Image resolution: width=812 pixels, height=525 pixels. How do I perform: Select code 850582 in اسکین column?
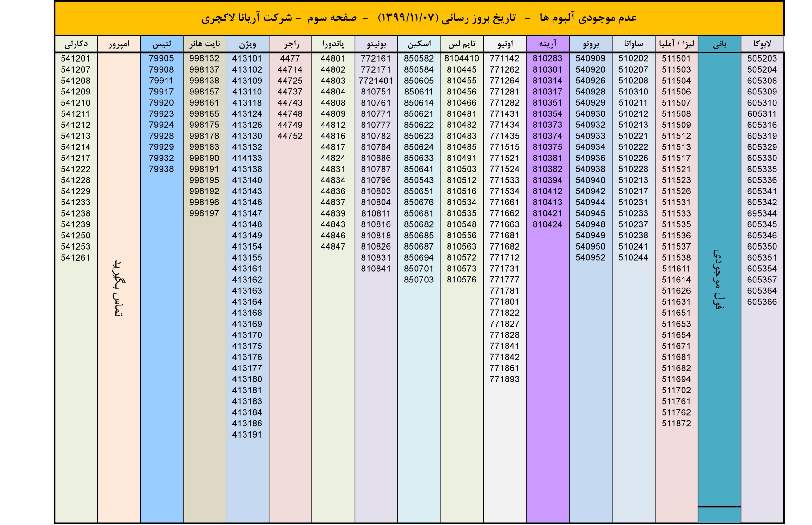point(419,58)
